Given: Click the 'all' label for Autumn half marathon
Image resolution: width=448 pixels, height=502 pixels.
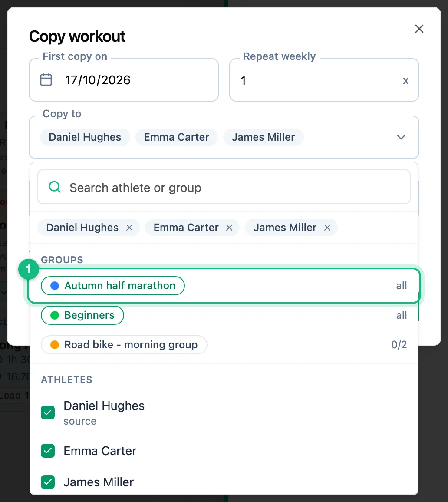Looking at the screenshot, I should pyautogui.click(x=401, y=286).
